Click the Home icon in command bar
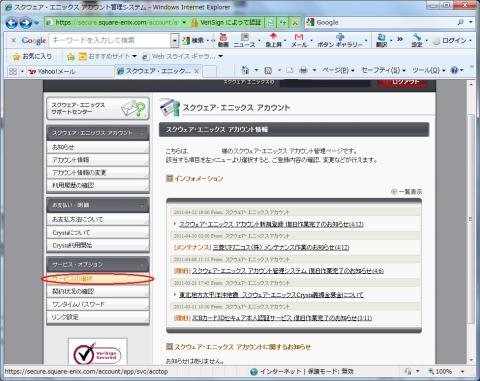The height and width of the screenshot is (381, 480). tap(245, 70)
